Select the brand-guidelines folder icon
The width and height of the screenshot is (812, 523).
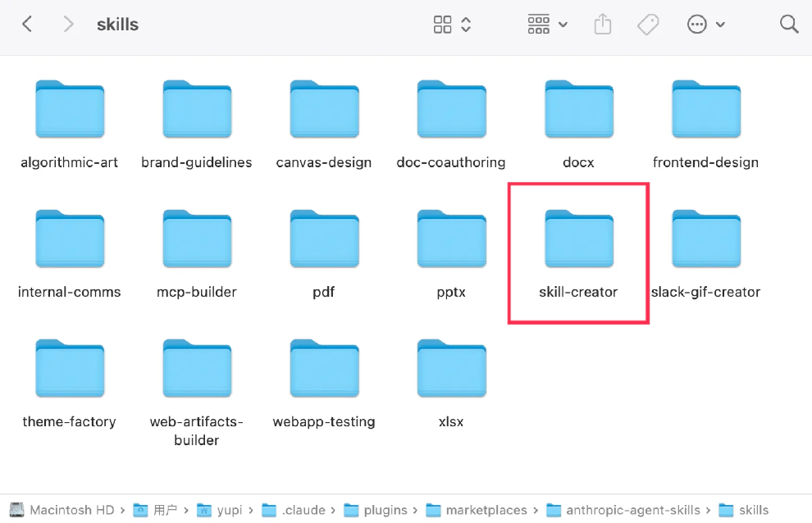click(198, 109)
